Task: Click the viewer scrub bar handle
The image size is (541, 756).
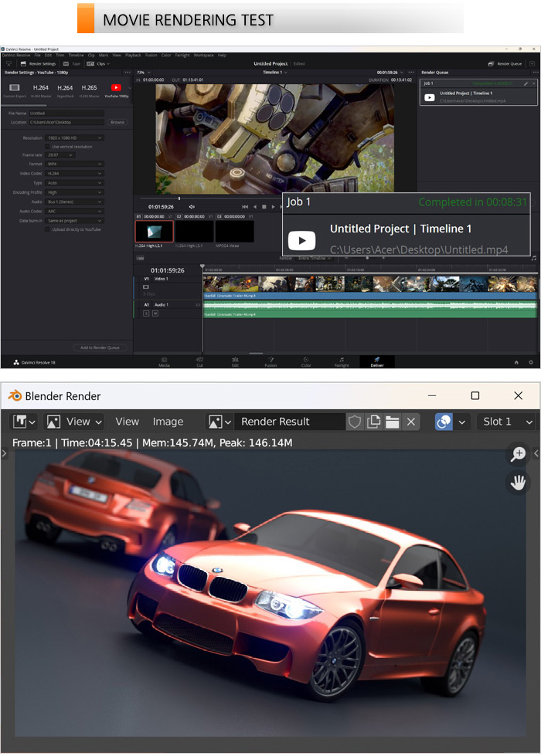Action: tap(179, 198)
